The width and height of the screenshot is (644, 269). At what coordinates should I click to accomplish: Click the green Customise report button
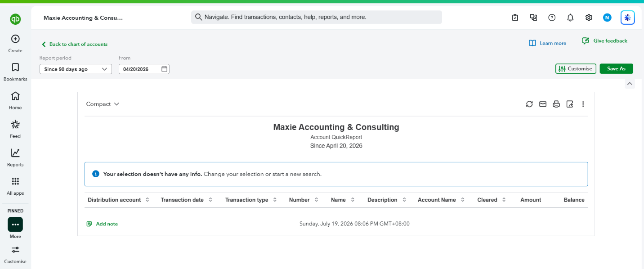click(576, 69)
